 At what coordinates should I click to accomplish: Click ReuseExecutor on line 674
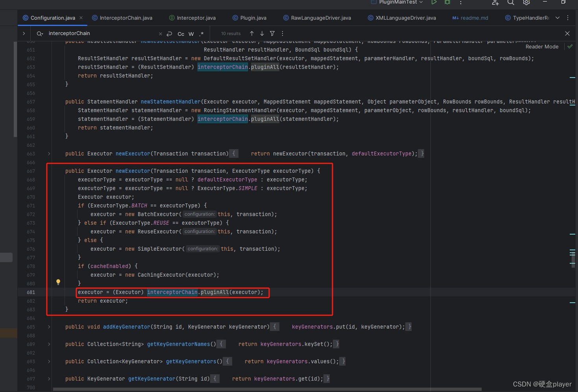158,231
